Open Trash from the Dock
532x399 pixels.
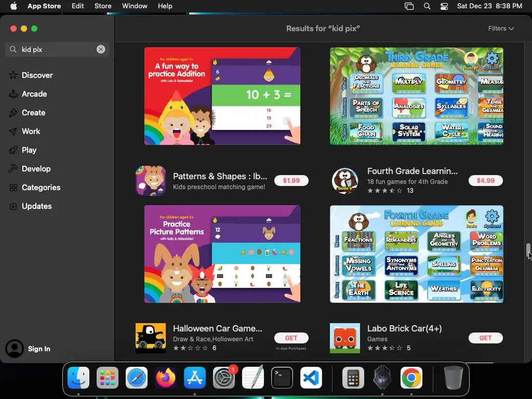pyautogui.click(x=453, y=377)
